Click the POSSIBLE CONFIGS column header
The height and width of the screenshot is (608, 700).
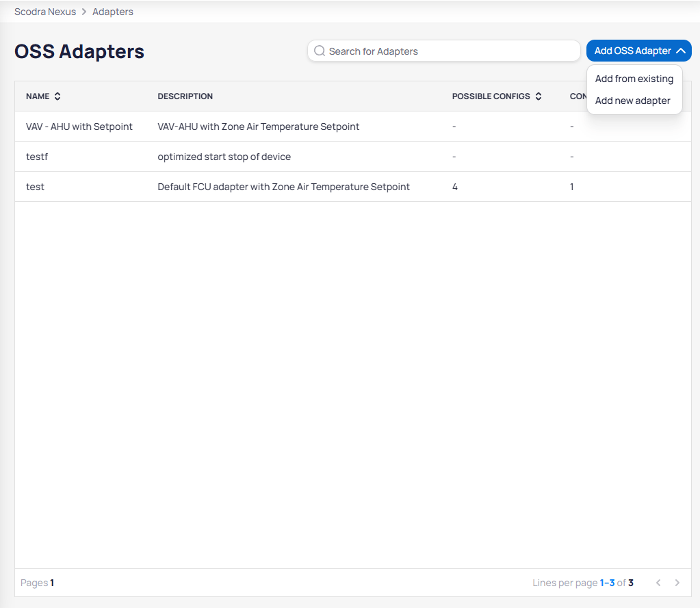tap(491, 96)
